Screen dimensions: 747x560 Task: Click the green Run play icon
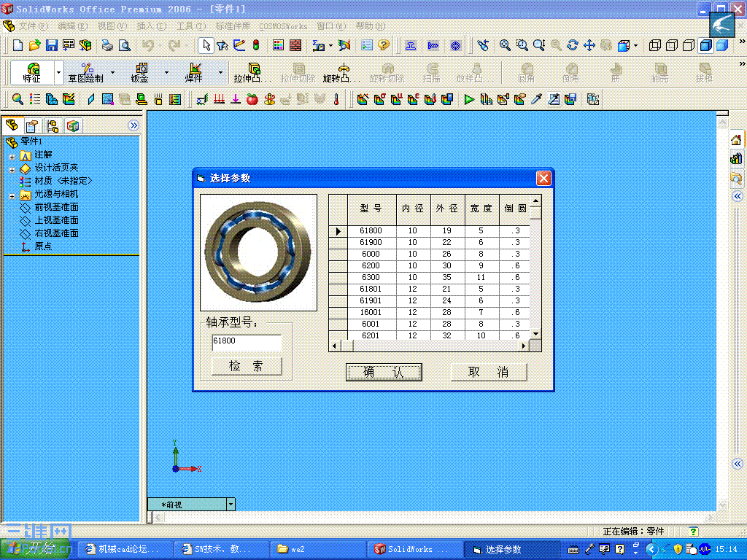click(469, 99)
